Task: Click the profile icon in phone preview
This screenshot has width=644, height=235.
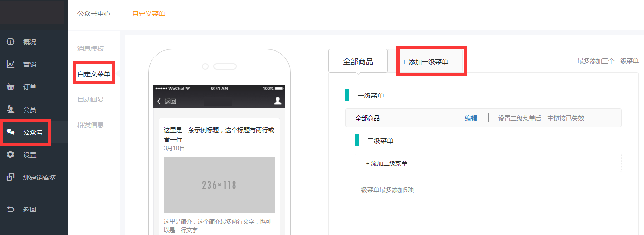Action: coord(277,101)
